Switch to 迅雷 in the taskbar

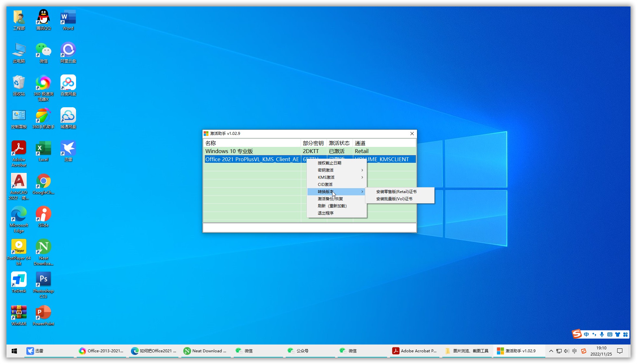click(49, 351)
